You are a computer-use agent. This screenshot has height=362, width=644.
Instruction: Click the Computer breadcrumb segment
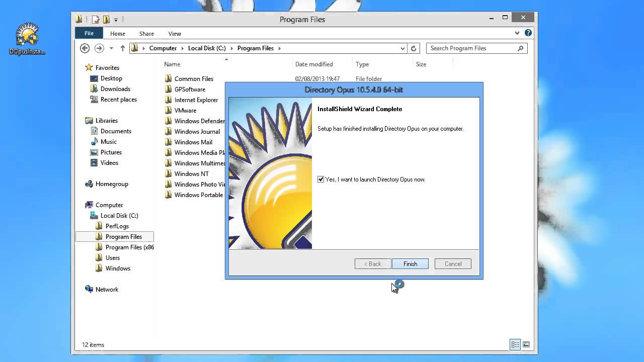(x=163, y=48)
